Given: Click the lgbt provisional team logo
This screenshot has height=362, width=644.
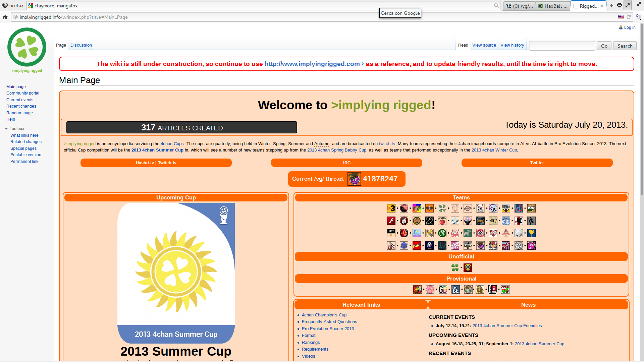Looking at the screenshot, I should (455, 289).
